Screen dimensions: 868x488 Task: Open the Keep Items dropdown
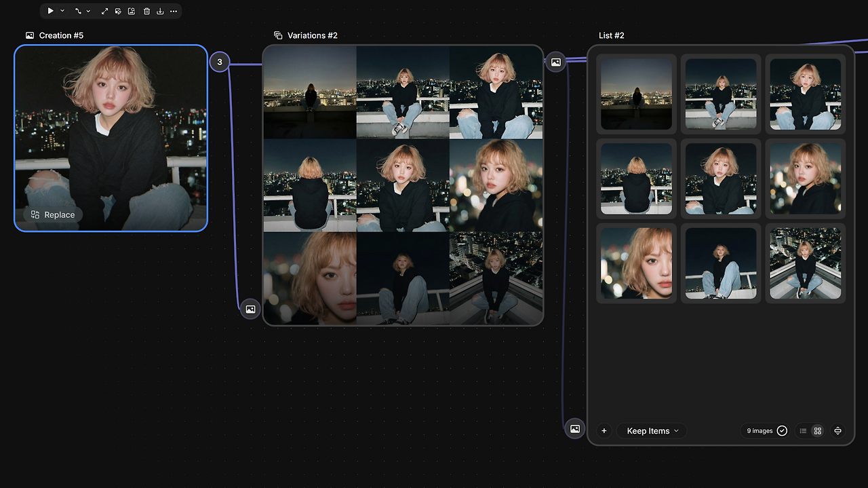[652, 431]
